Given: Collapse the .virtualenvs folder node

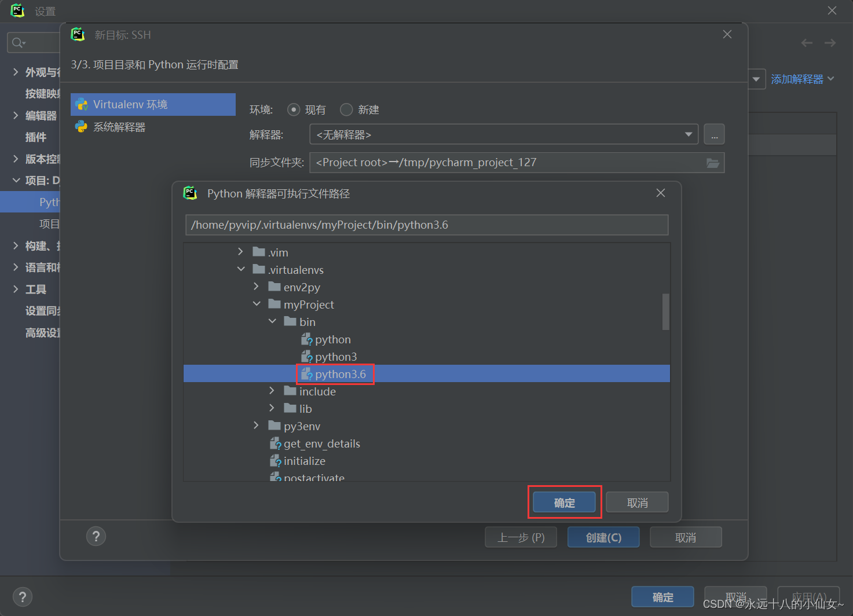Looking at the screenshot, I should point(241,269).
